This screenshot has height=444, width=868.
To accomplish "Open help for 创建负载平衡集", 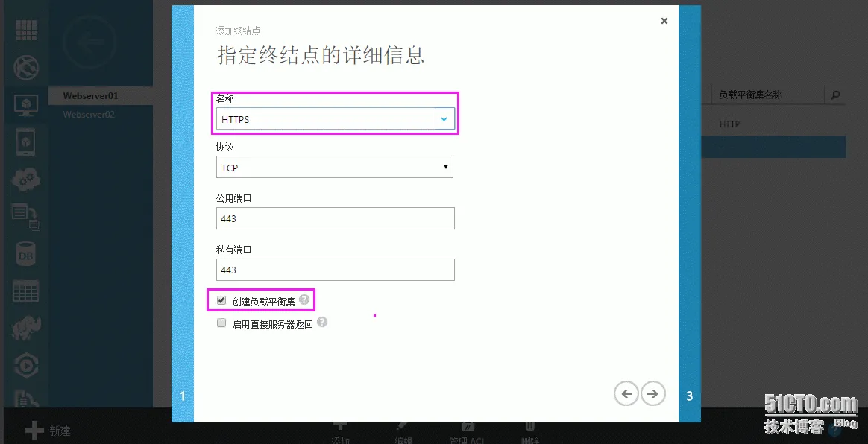I will tap(304, 299).
